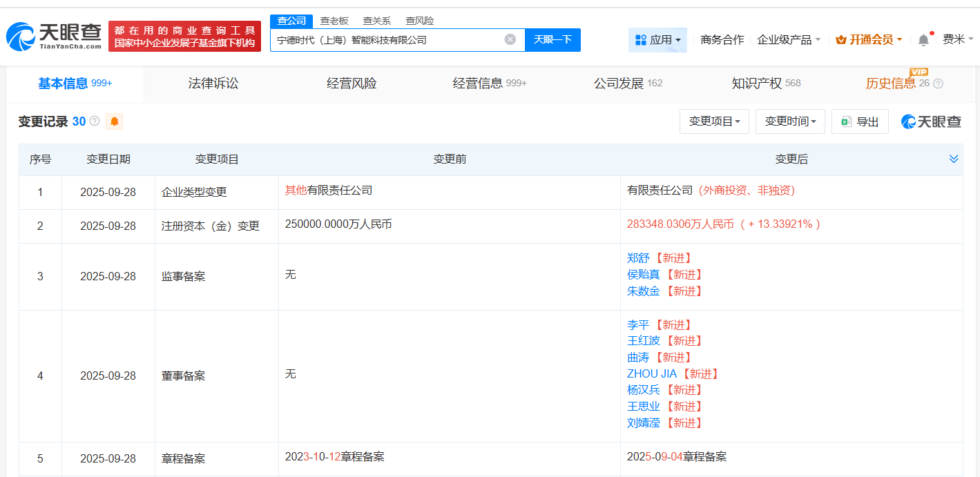Open the 郑舒 supervisor profile link
The image size is (980, 477).
[x=637, y=257]
